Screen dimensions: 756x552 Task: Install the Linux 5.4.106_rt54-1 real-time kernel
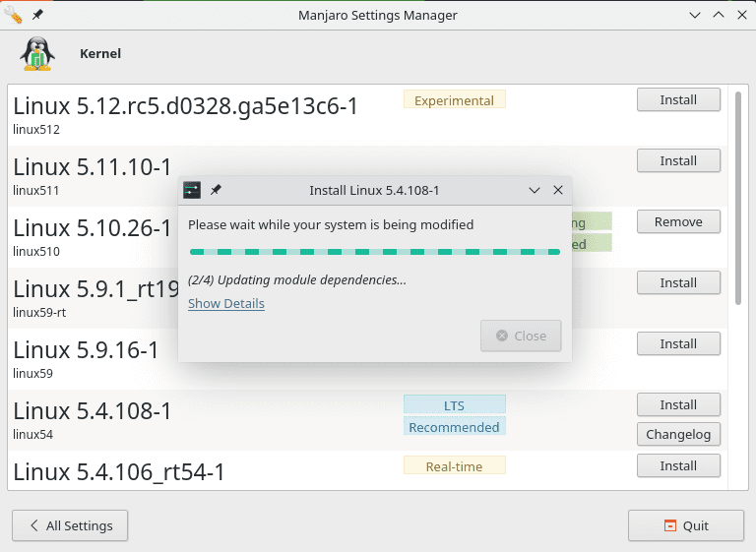point(678,464)
